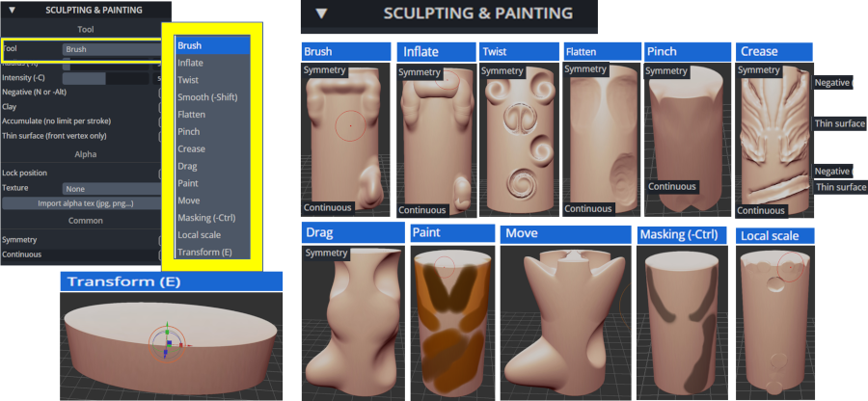Image resolution: width=868 pixels, height=401 pixels.
Task: Collapse the large Sculpting & Painting header
Action: (x=320, y=13)
